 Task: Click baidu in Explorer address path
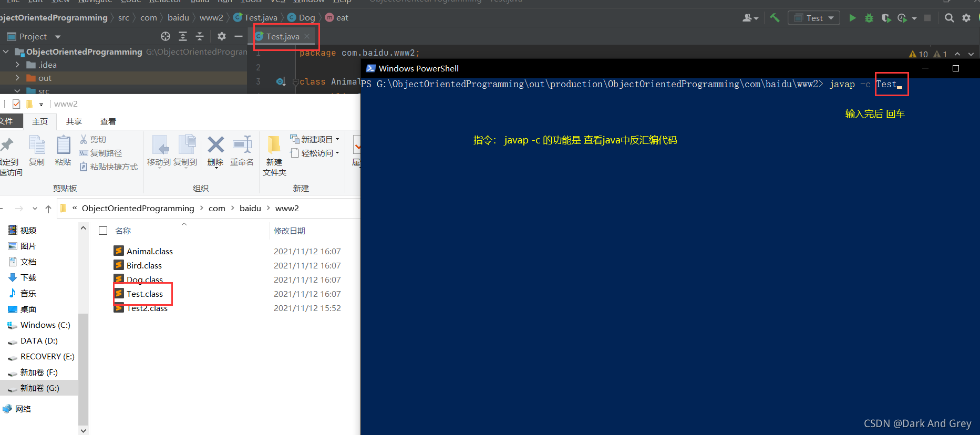point(250,209)
